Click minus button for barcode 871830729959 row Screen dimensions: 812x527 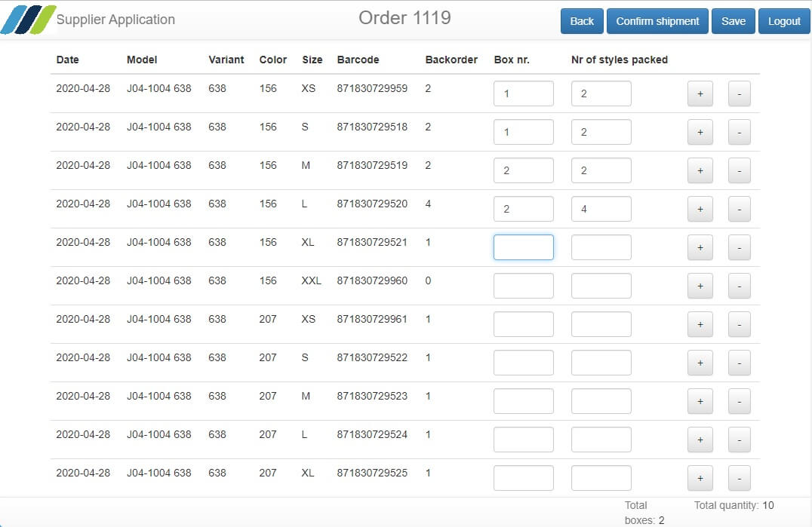[x=739, y=94]
